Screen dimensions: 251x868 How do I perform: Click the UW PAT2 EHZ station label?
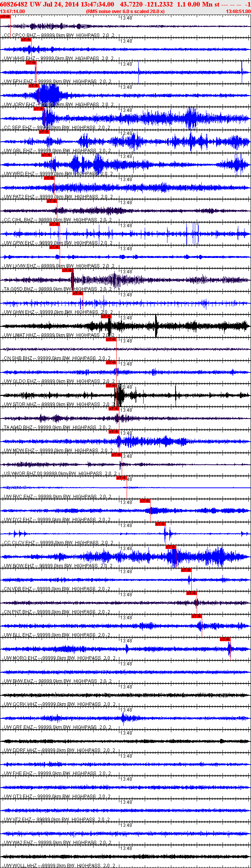coord(59,197)
